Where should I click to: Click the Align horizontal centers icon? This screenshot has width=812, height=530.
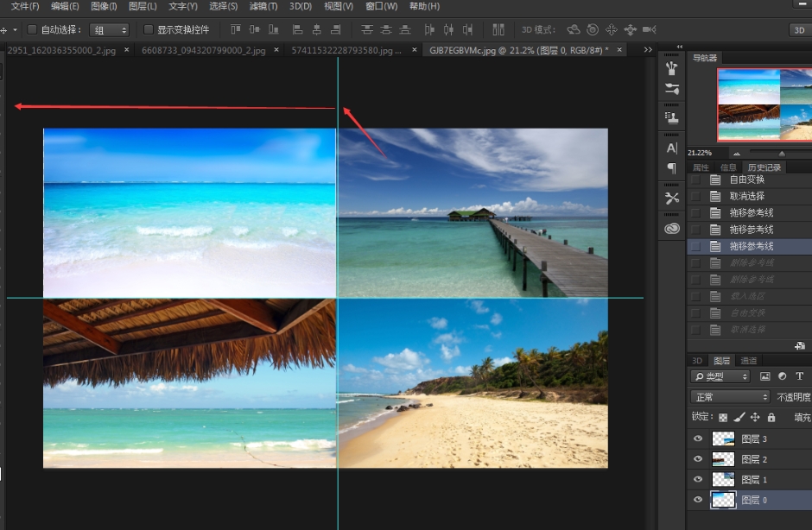click(x=316, y=29)
